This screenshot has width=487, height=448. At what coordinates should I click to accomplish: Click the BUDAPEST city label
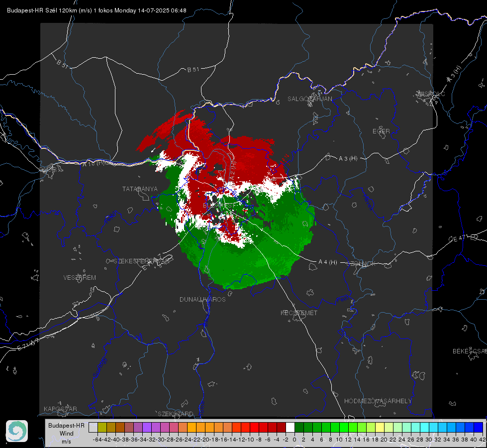click(219, 206)
